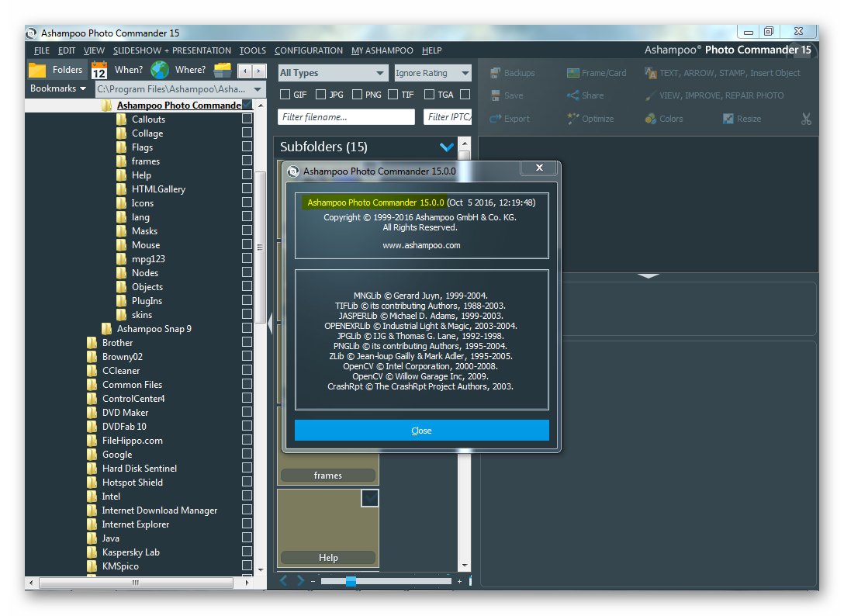Click the Backups tool icon
The image size is (844, 616).
[x=495, y=73]
